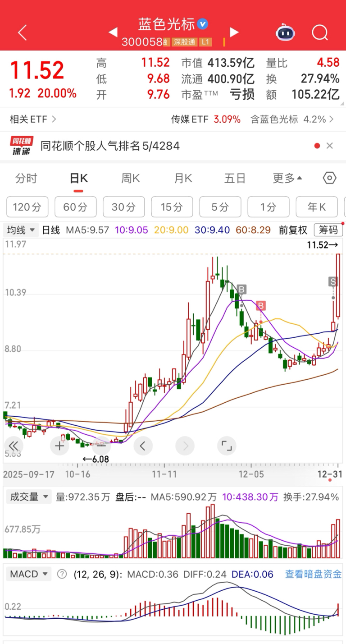The image size is (346, 644).
Task: Close the 同花顺速递 banner with X
Action: tap(330, 146)
